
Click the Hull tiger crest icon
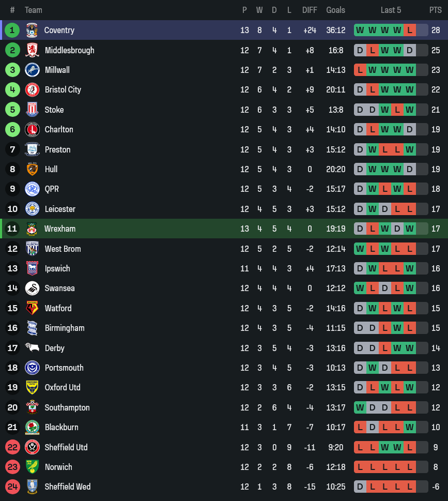point(32,169)
